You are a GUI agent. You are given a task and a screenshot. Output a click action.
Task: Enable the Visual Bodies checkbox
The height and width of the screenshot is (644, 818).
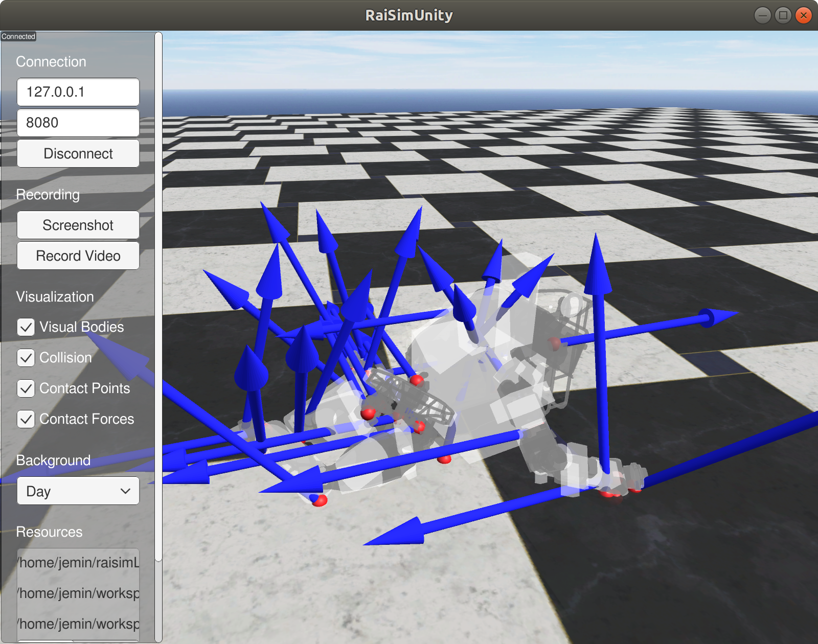coord(26,327)
